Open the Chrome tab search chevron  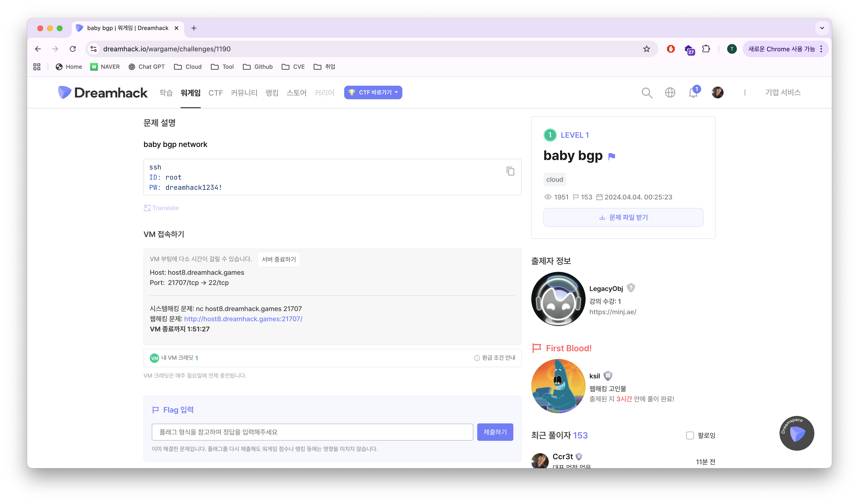[x=822, y=28]
